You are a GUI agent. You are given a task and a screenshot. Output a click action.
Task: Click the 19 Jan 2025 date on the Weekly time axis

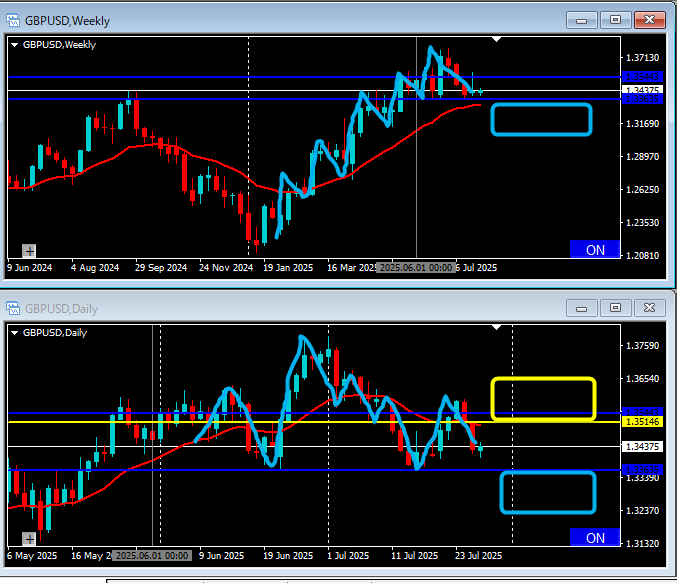coord(288,268)
